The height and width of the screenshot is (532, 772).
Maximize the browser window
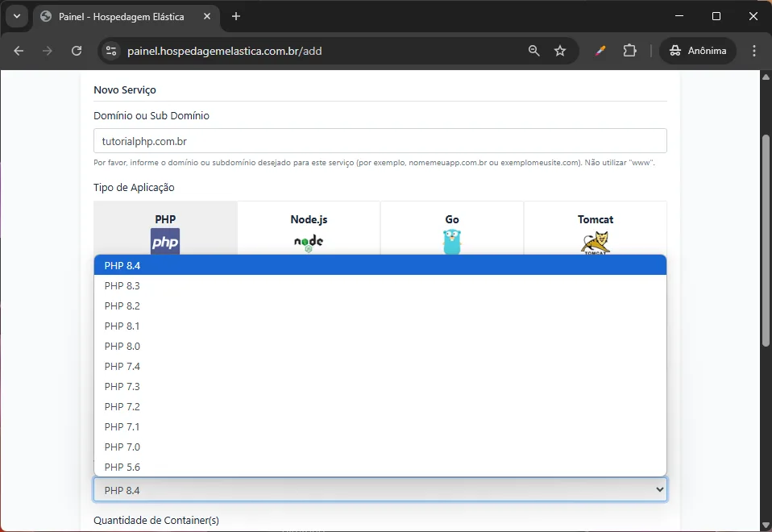click(716, 16)
